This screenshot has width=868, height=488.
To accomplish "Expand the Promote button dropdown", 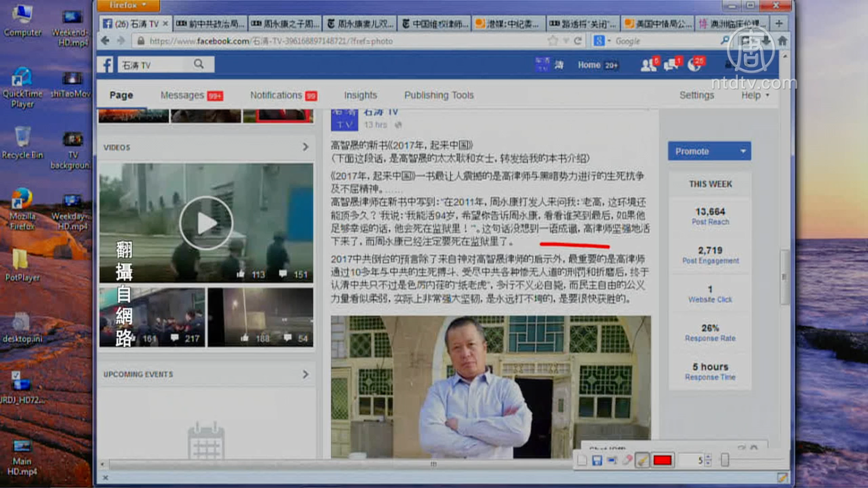I will [x=743, y=151].
